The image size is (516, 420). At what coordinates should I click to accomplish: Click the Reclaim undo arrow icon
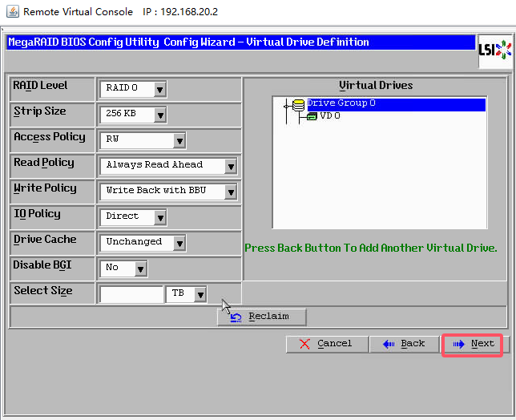point(236,317)
